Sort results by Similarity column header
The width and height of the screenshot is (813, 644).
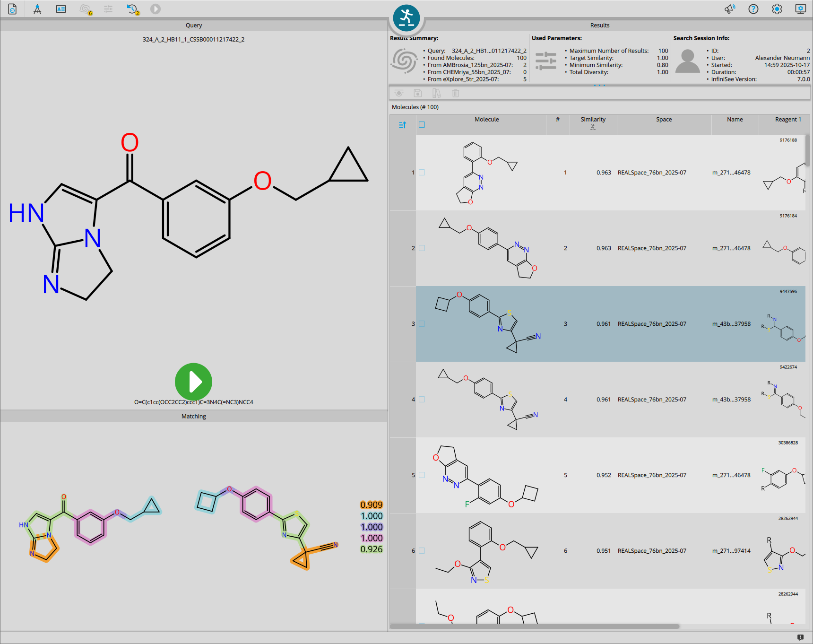tap(593, 120)
